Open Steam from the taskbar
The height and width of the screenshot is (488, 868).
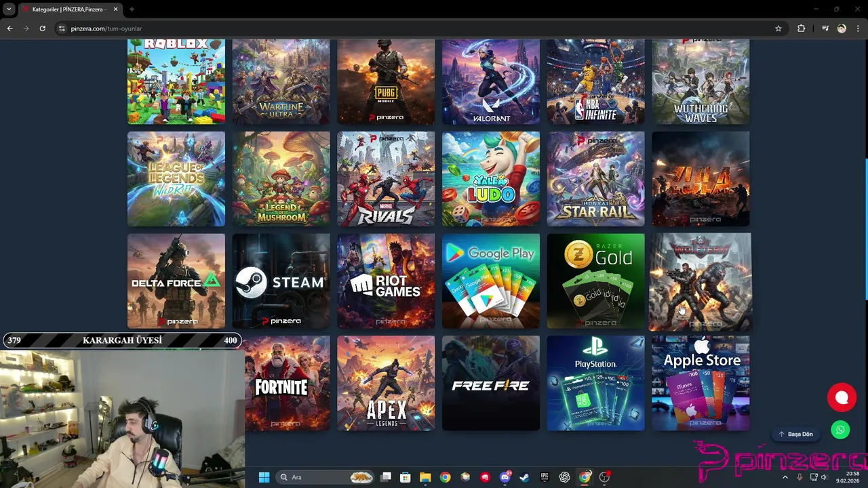tap(524, 477)
